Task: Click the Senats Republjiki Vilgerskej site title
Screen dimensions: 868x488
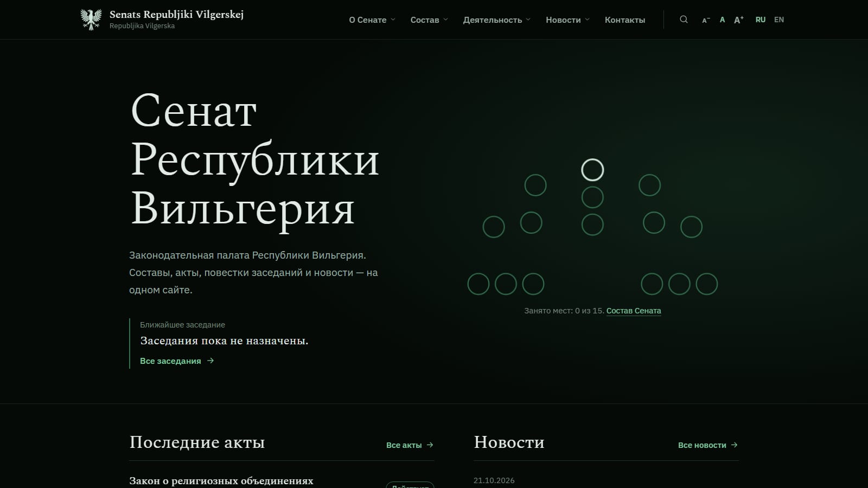Action: (176, 15)
